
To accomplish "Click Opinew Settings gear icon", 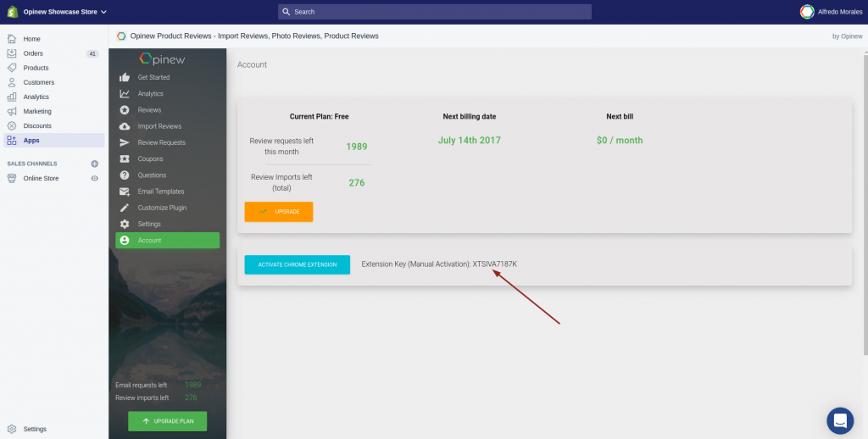I will 125,225.
